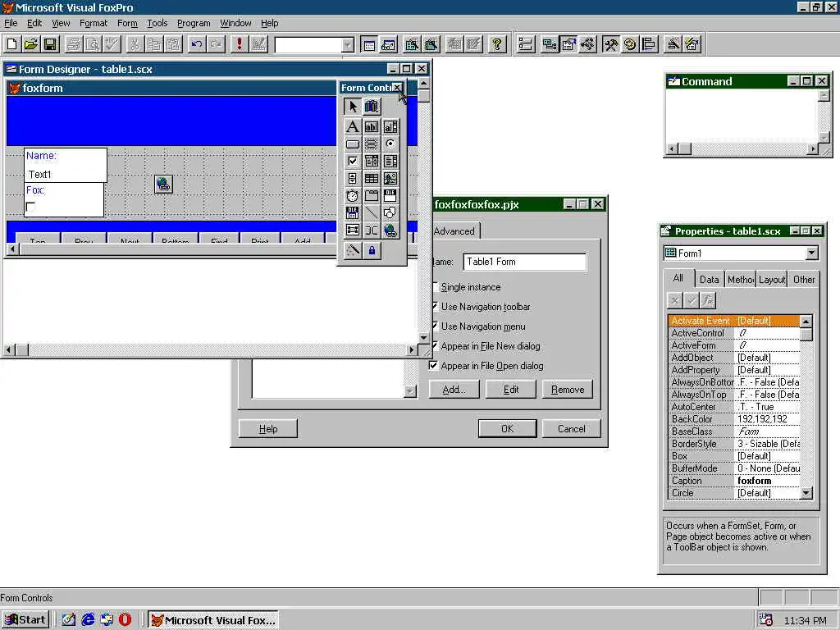Click the Help button in the dialog

pyautogui.click(x=268, y=428)
